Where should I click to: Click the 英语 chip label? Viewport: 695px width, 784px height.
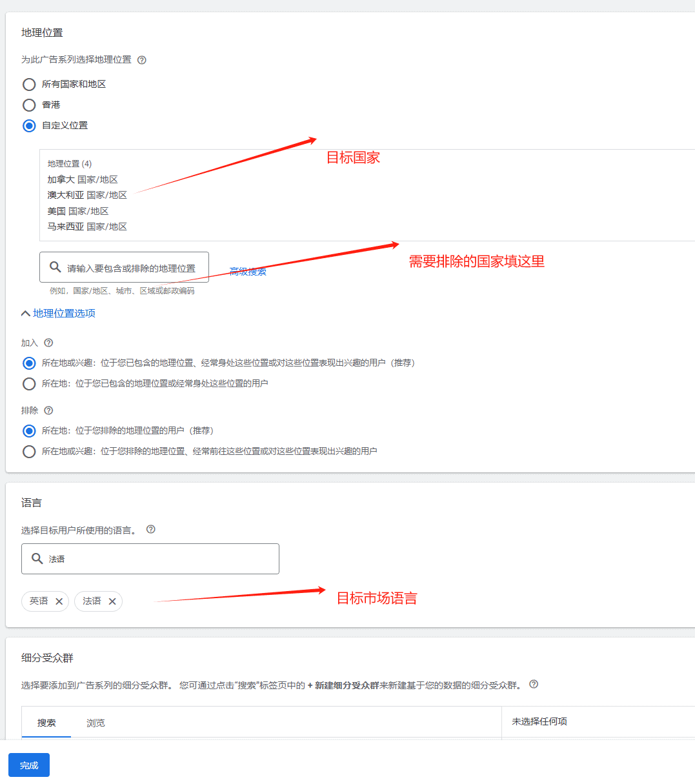pos(39,601)
